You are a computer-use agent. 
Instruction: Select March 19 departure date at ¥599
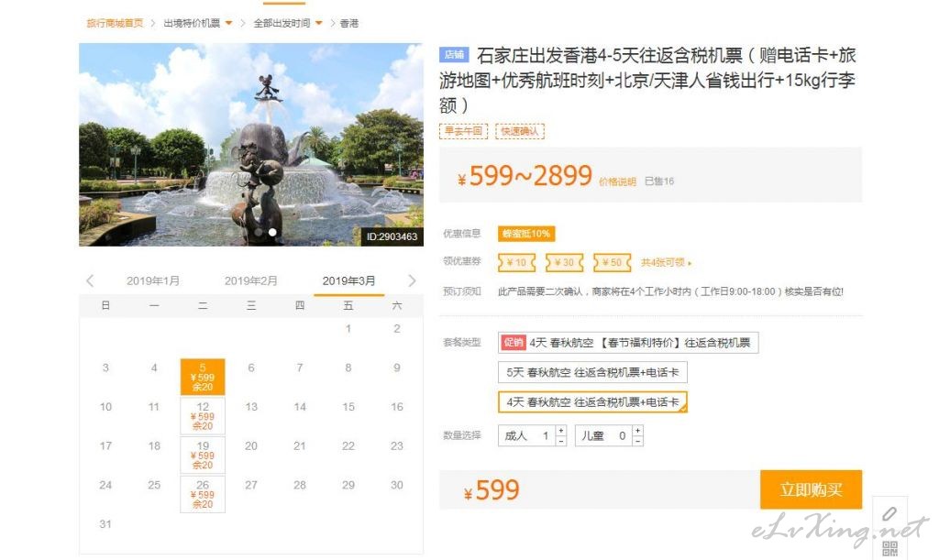coord(203,455)
